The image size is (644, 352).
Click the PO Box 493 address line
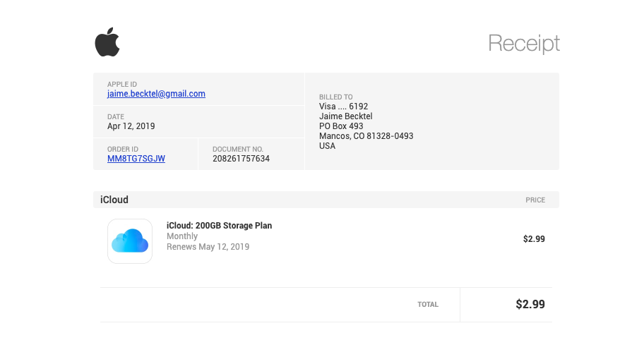coord(341,126)
